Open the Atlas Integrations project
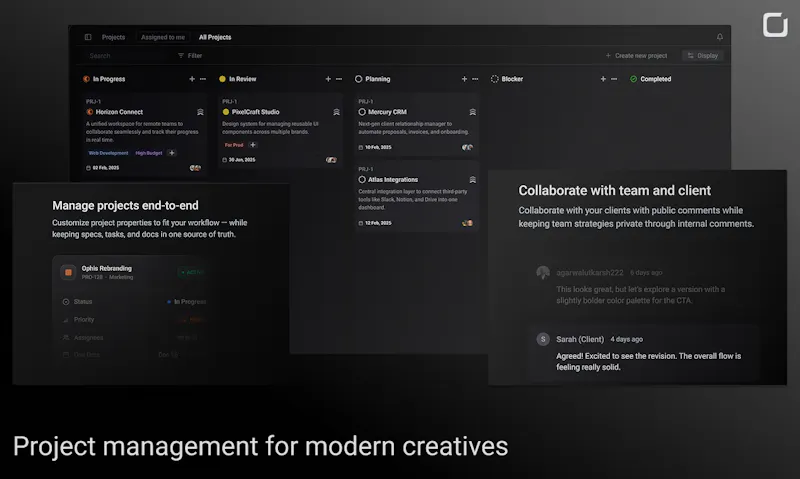800x479 pixels. point(416,196)
